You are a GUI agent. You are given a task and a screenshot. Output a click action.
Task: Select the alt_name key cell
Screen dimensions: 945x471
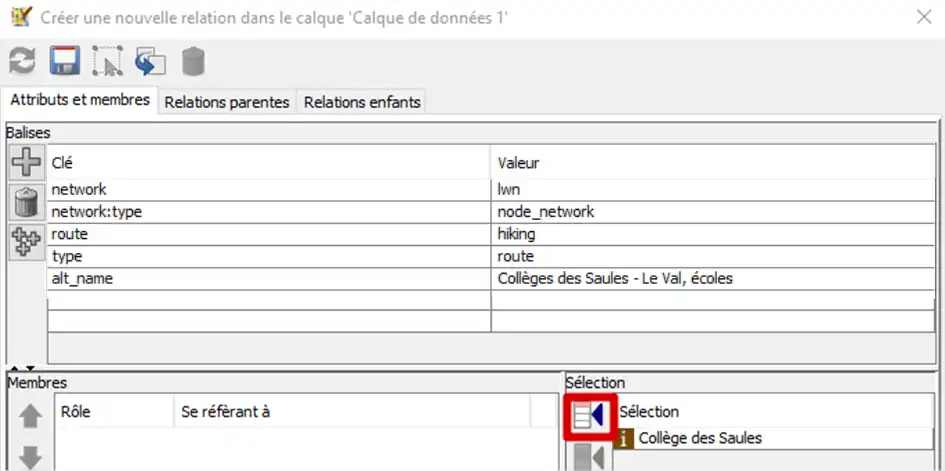pyautogui.click(x=268, y=279)
